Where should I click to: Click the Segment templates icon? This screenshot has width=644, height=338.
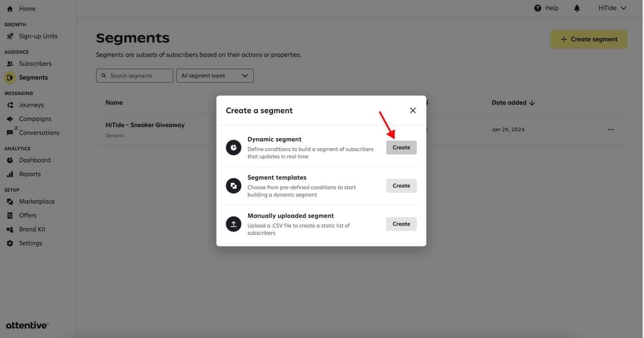point(233,186)
